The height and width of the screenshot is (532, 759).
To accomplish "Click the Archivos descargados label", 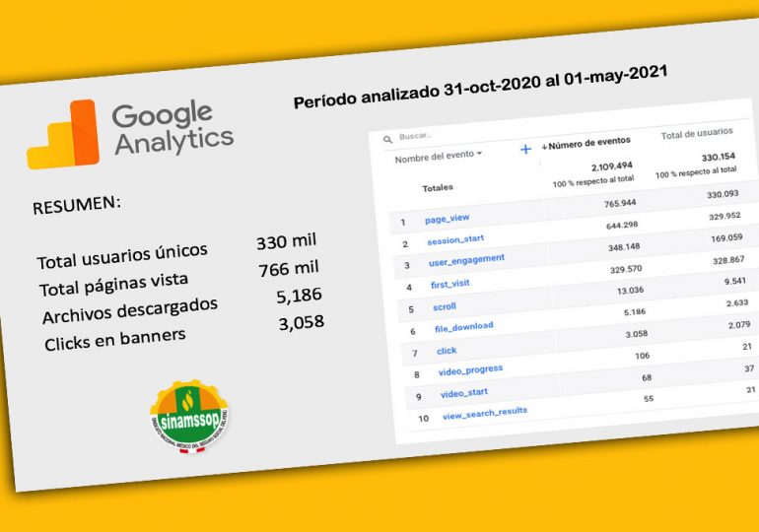I will coord(130,311).
